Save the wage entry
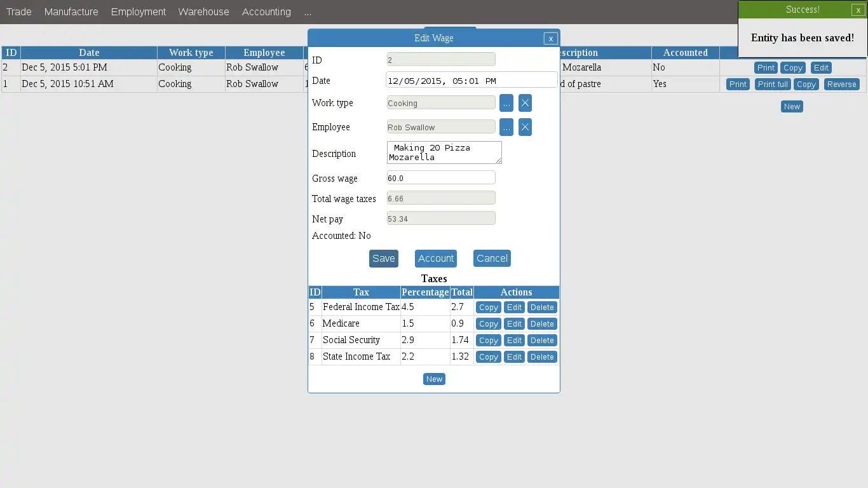Screen dimensions: 868x488 pos(384,258)
